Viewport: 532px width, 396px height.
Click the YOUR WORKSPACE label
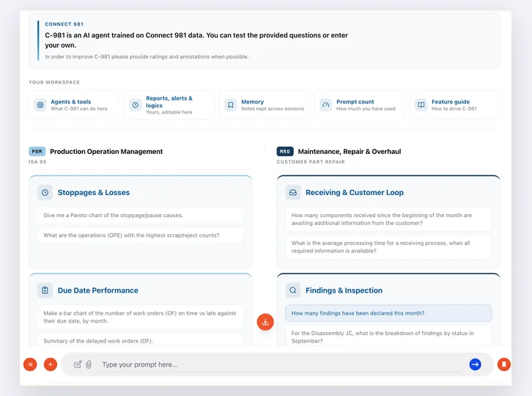click(54, 82)
